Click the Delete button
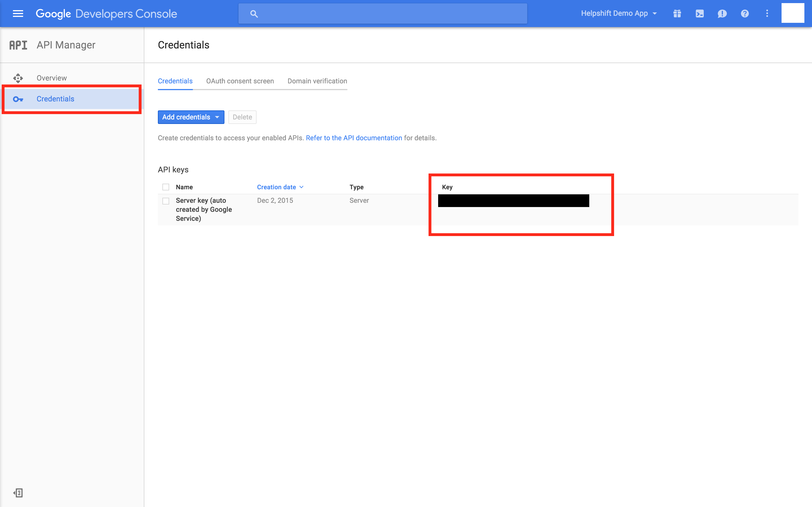 (242, 117)
